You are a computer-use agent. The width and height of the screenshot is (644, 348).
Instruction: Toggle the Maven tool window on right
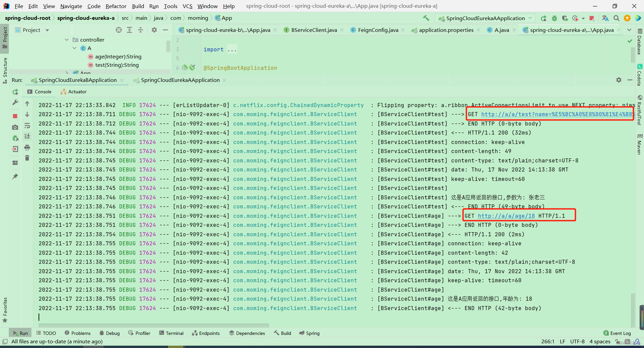coord(640,144)
